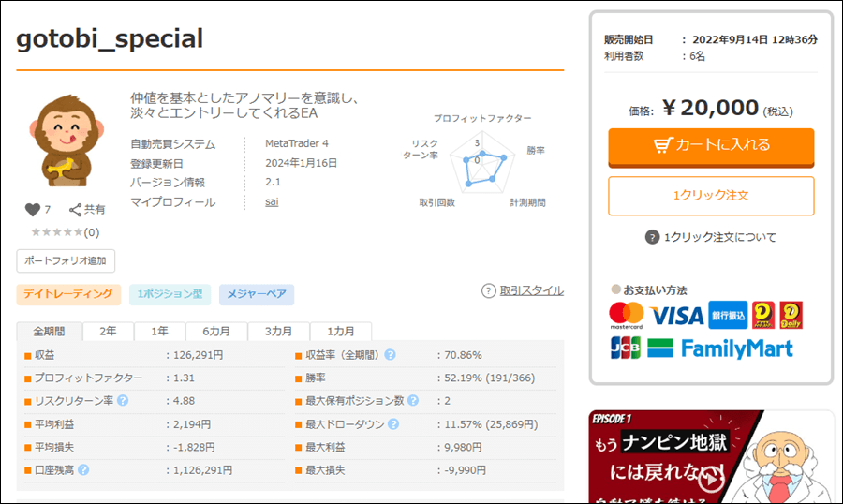843x504 pixels.
Task: Open the 1クリック注文について help link
Action: coord(720,237)
